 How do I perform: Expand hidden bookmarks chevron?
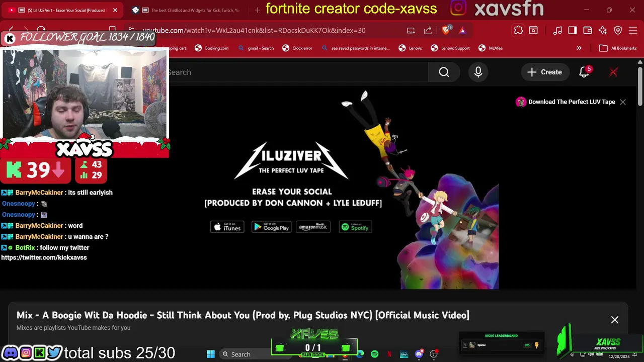tap(579, 48)
